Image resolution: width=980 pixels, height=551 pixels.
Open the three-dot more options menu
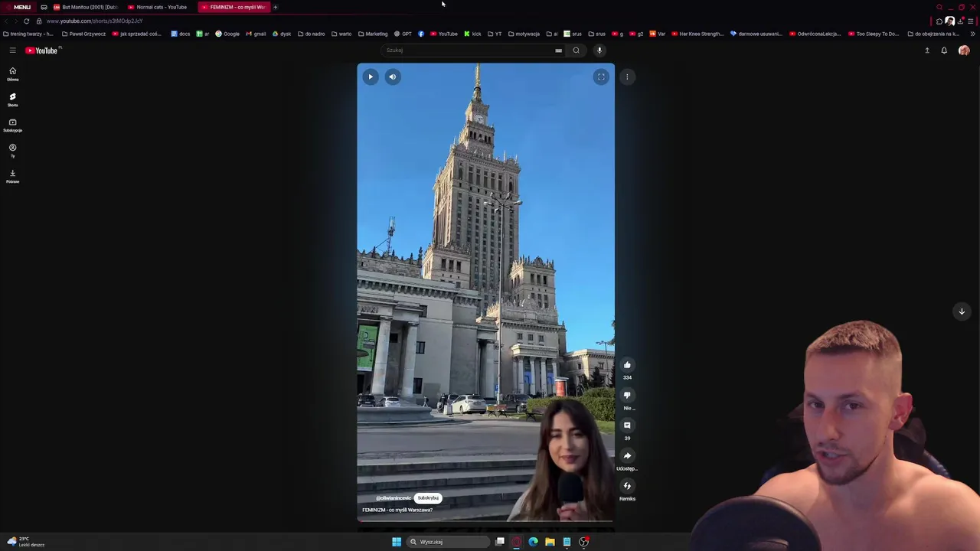click(x=627, y=77)
